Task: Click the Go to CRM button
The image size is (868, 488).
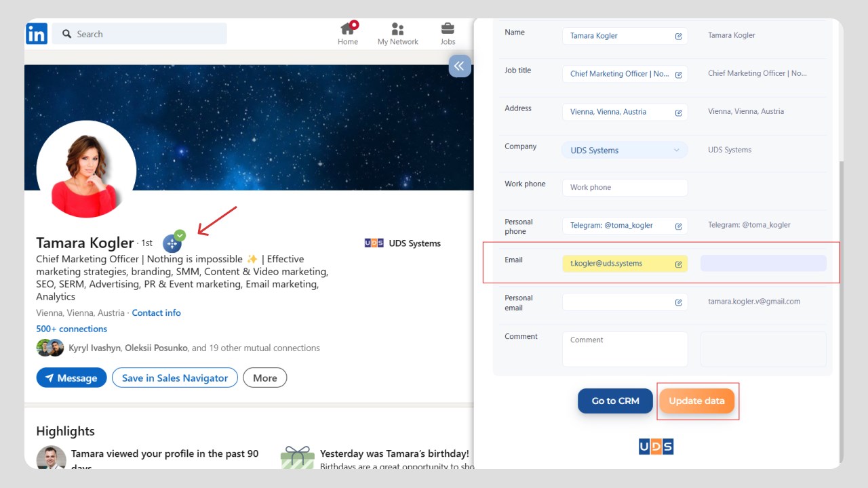Action: coord(615,401)
